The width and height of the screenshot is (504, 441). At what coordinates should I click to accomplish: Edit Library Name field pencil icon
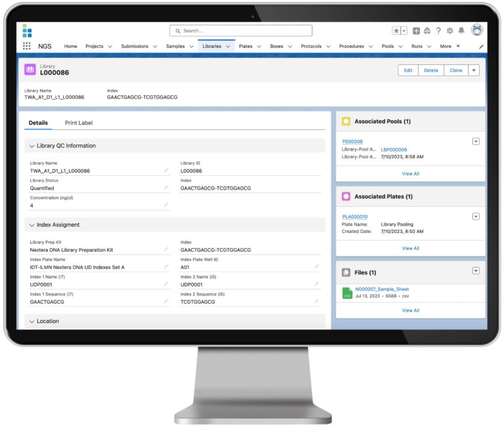pyautogui.click(x=166, y=170)
